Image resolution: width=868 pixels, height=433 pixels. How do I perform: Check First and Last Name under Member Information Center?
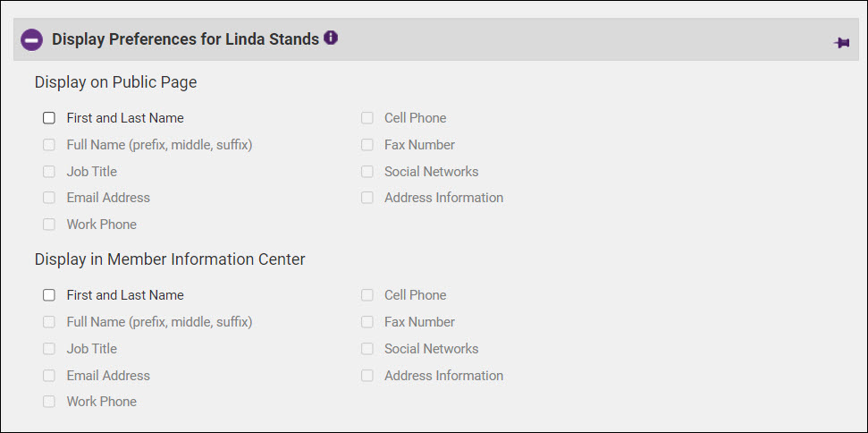point(49,295)
